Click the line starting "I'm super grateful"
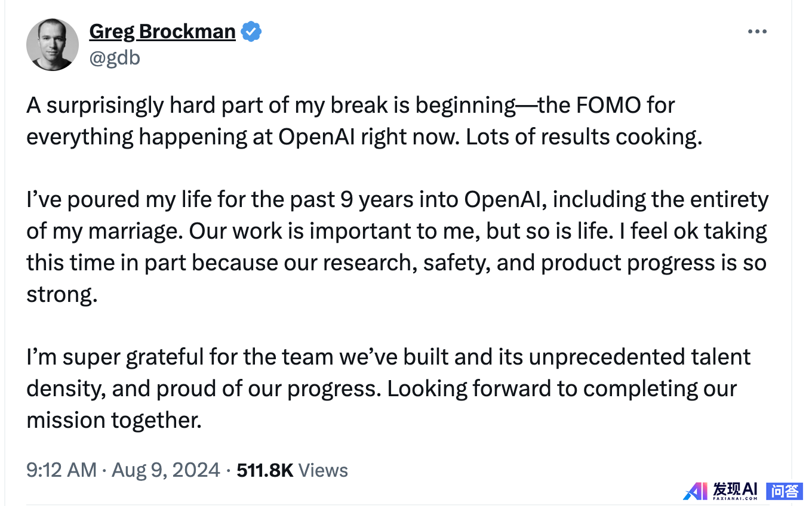 coord(389,357)
